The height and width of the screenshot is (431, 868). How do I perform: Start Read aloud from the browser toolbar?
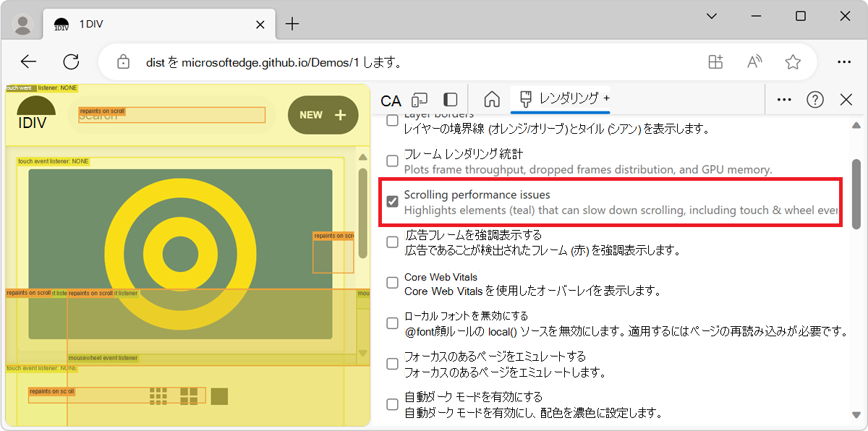coord(754,62)
